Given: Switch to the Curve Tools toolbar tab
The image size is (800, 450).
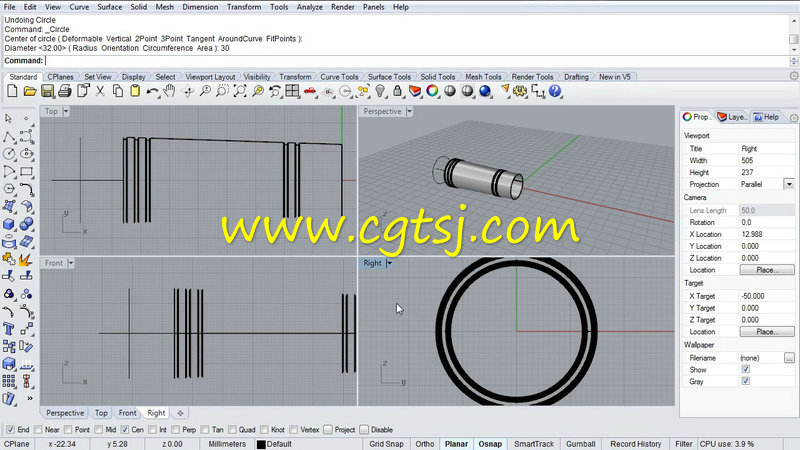Looking at the screenshot, I should coord(339,77).
